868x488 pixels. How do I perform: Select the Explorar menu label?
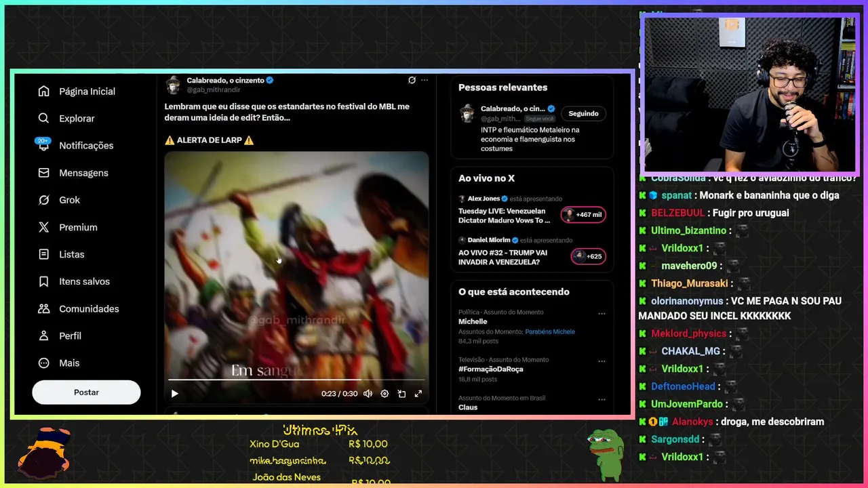77,119
